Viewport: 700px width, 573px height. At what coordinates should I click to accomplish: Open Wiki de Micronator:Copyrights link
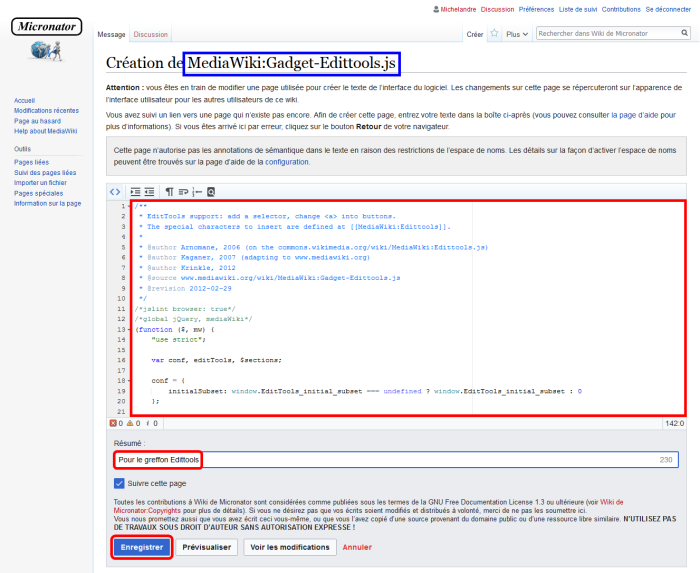368,506
